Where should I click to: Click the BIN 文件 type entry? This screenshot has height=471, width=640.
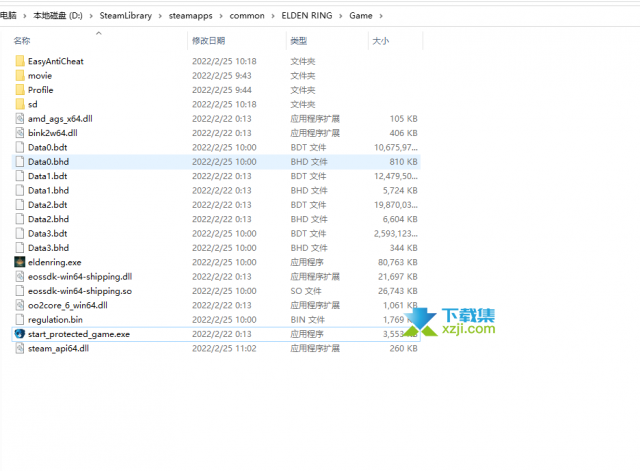tap(308, 320)
